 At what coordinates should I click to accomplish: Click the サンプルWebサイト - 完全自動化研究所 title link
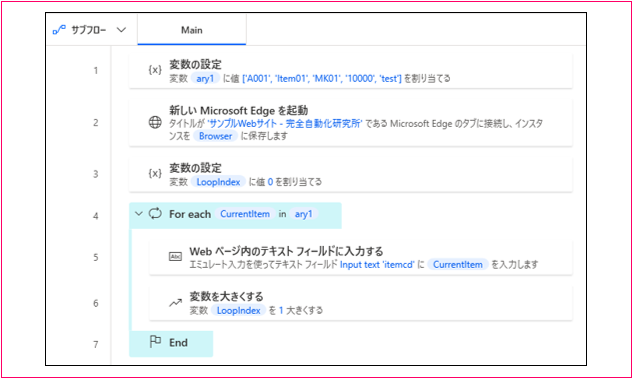(285, 124)
